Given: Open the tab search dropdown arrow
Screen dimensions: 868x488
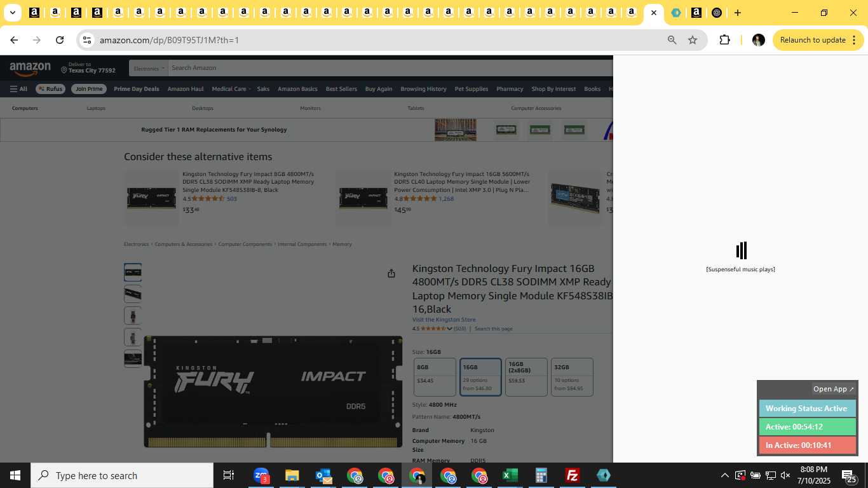Looking at the screenshot, I should 12,13.
